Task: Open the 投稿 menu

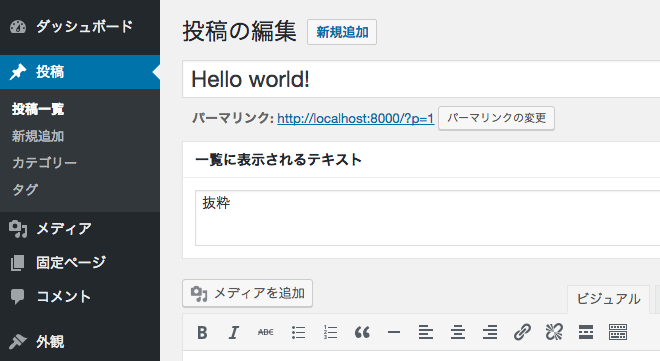Action: tap(80, 72)
